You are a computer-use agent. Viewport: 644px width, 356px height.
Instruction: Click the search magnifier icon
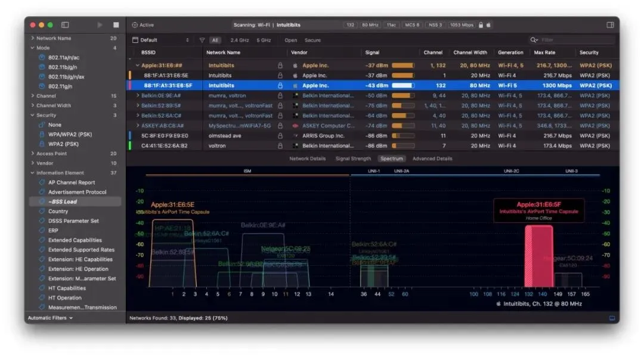coord(534,40)
